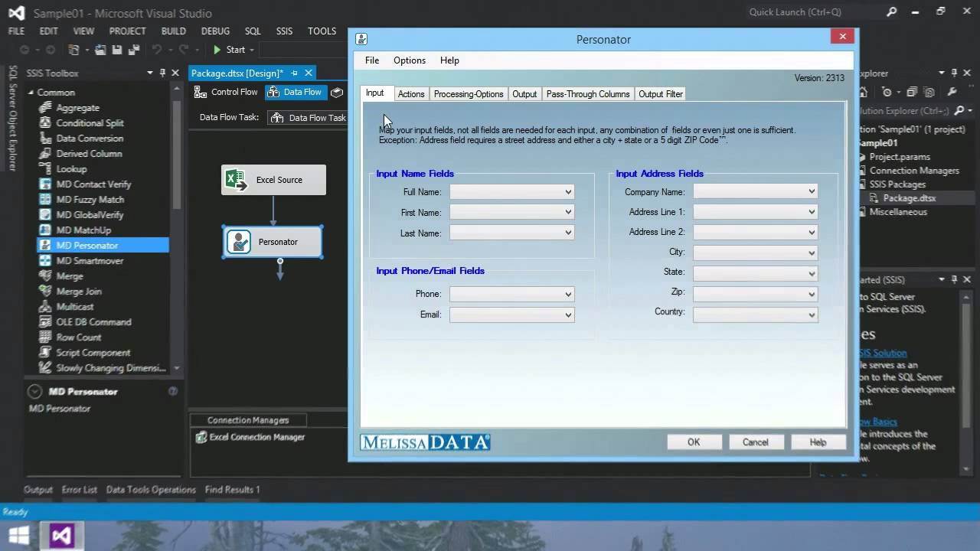Select Package.dtsx in Solution Explorer

tap(910, 198)
